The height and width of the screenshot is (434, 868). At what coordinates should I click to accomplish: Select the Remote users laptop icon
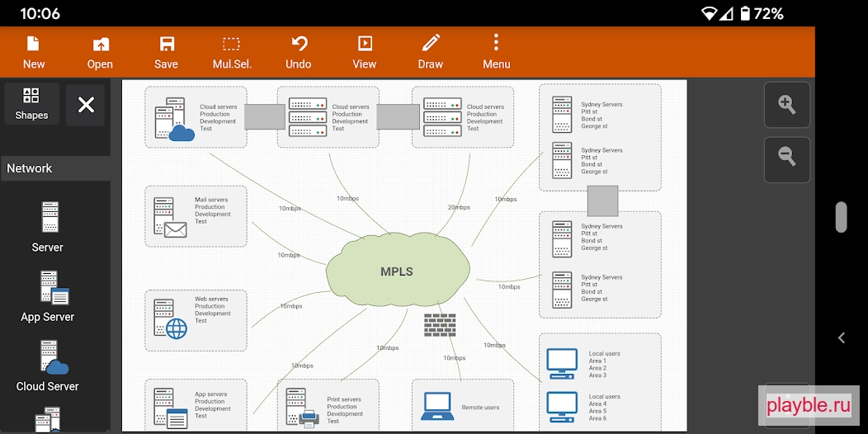[x=437, y=406]
